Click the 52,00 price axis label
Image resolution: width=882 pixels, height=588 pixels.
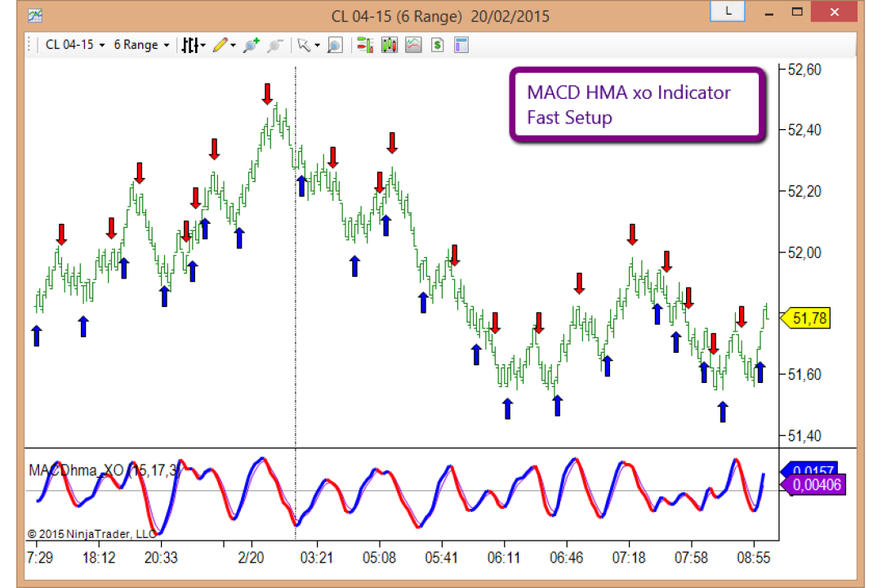tap(804, 252)
